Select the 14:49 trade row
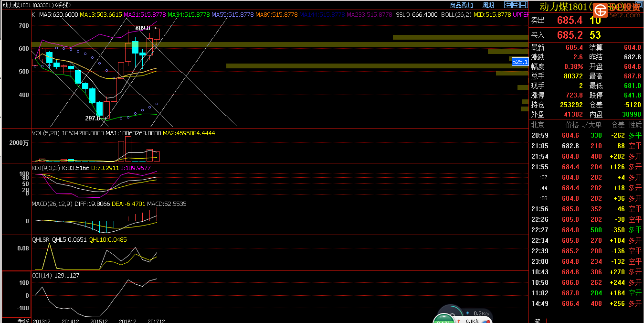Viewport: 644px width, 323px height. 586,304
